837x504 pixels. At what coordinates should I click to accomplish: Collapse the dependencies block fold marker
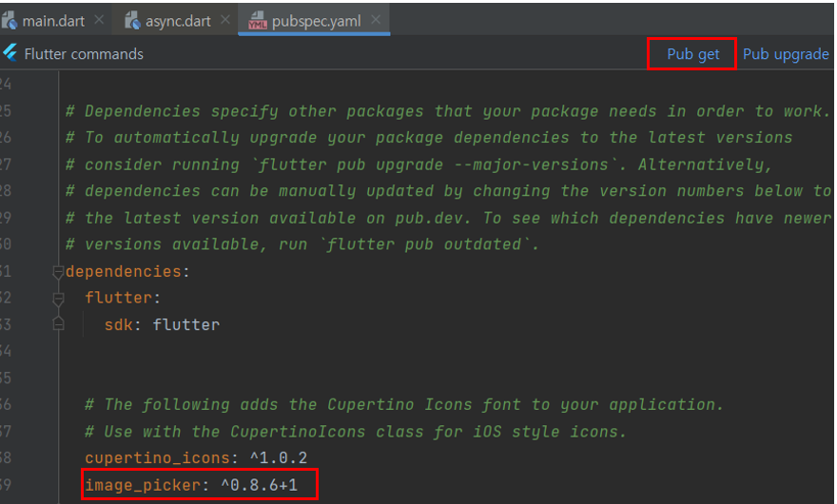coord(58,272)
